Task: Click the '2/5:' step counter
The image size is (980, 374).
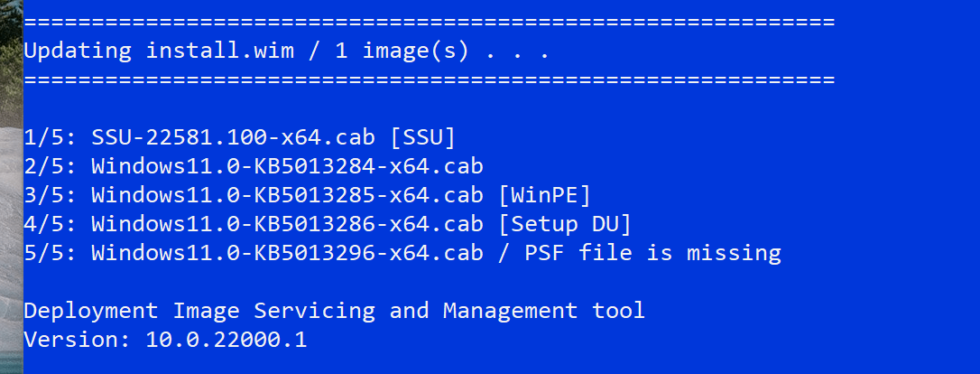Action: click(x=50, y=166)
